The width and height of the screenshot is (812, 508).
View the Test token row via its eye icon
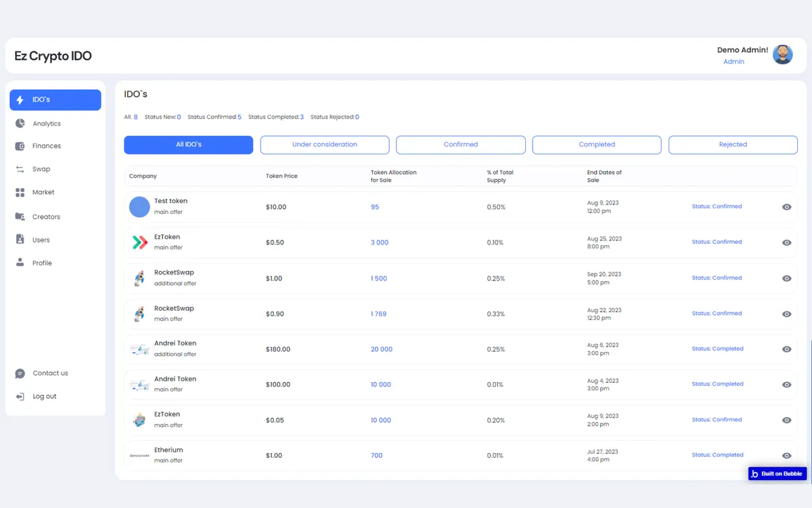pyautogui.click(x=786, y=207)
